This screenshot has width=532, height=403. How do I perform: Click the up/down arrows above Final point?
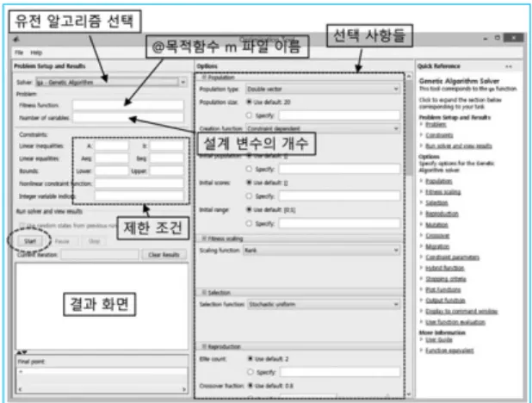(x=22, y=352)
